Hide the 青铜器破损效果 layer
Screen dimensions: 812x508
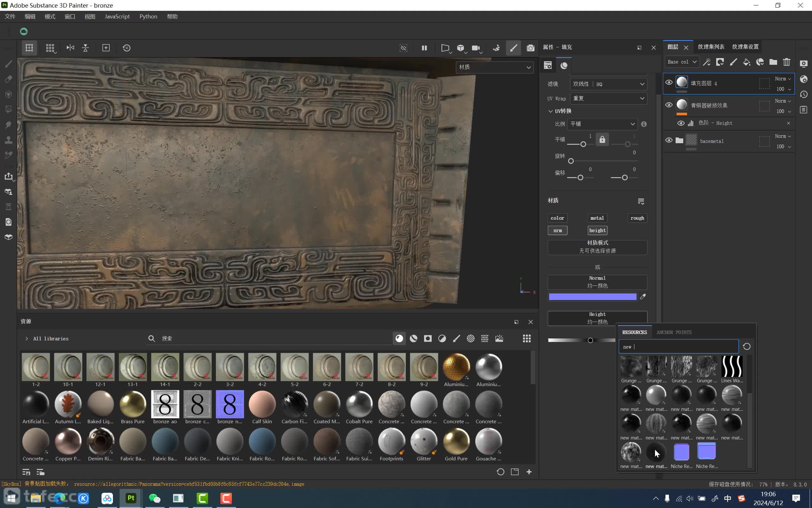[x=669, y=105]
